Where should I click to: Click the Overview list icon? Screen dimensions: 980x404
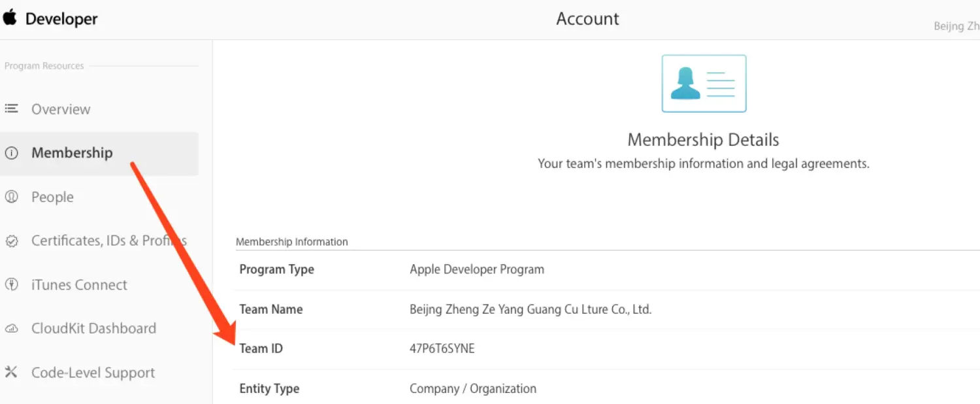pyautogui.click(x=12, y=109)
